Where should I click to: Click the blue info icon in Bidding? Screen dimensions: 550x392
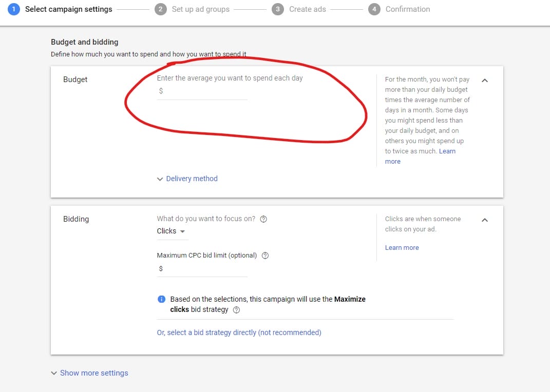point(161,299)
